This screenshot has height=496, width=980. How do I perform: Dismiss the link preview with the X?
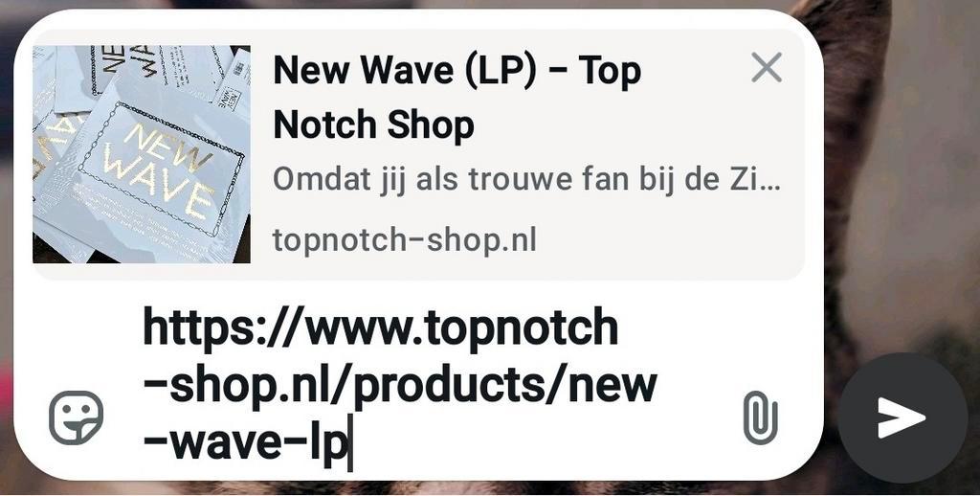767,68
